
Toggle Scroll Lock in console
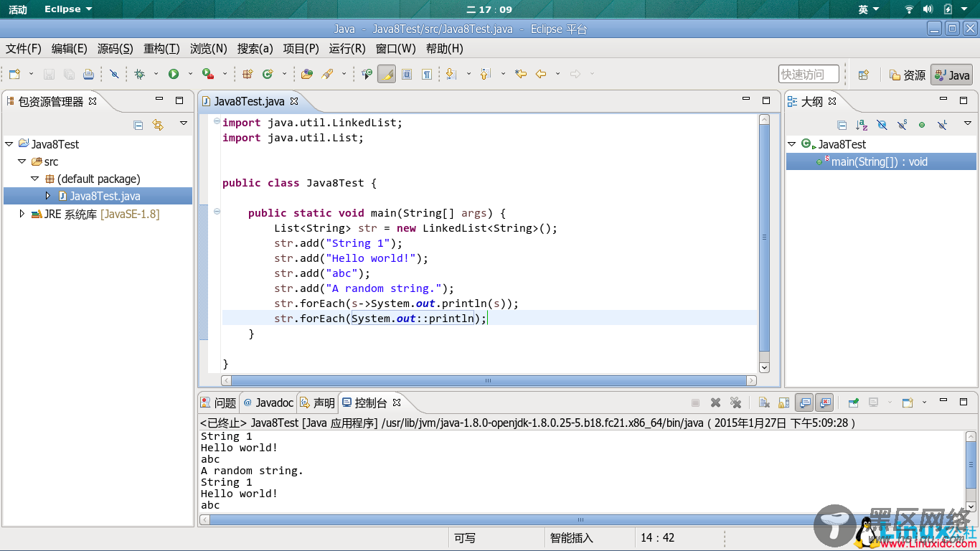point(784,403)
